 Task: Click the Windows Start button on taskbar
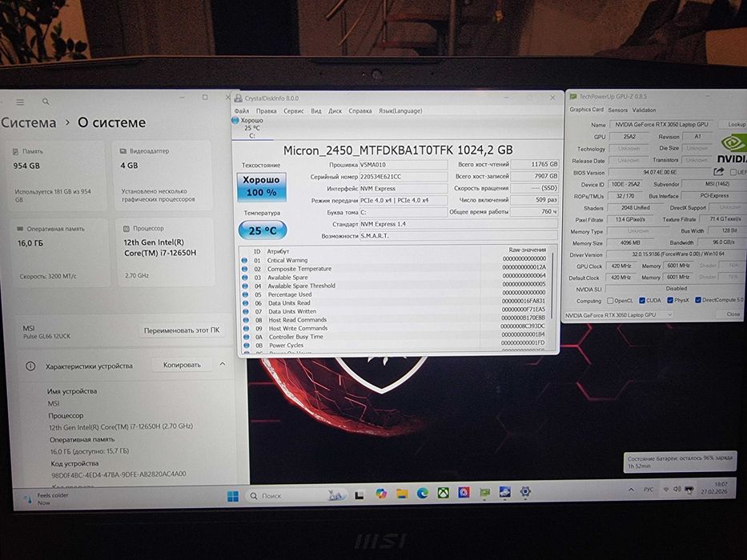tap(233, 496)
